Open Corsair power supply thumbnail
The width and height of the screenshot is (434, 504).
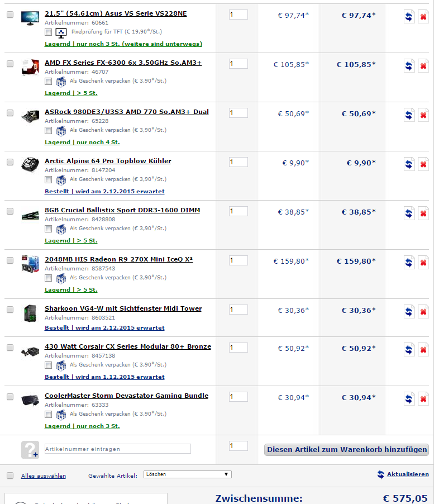30,351
